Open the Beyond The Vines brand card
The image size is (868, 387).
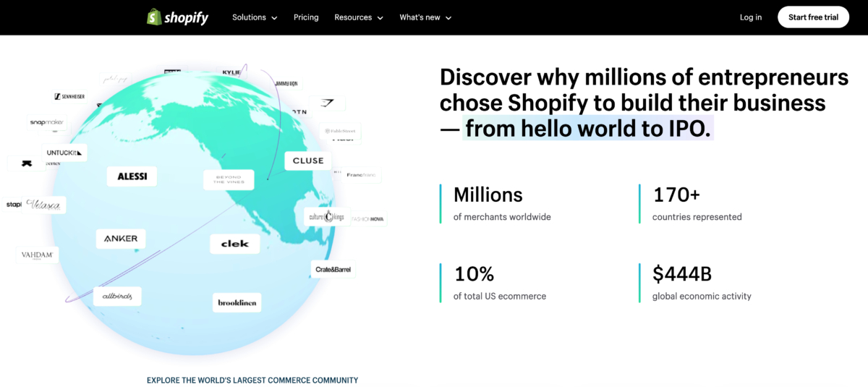click(229, 179)
